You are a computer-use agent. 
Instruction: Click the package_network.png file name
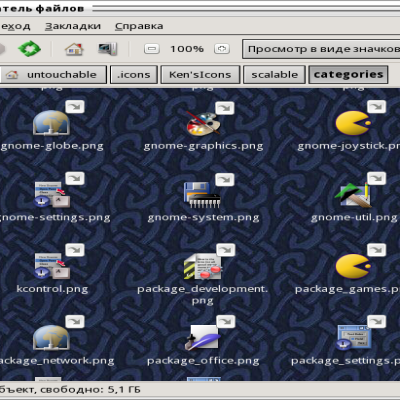point(57,361)
